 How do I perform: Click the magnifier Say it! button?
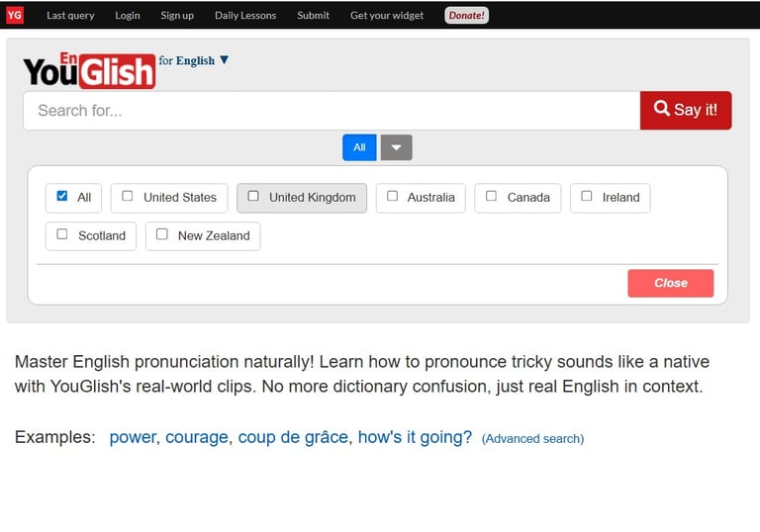point(686,111)
